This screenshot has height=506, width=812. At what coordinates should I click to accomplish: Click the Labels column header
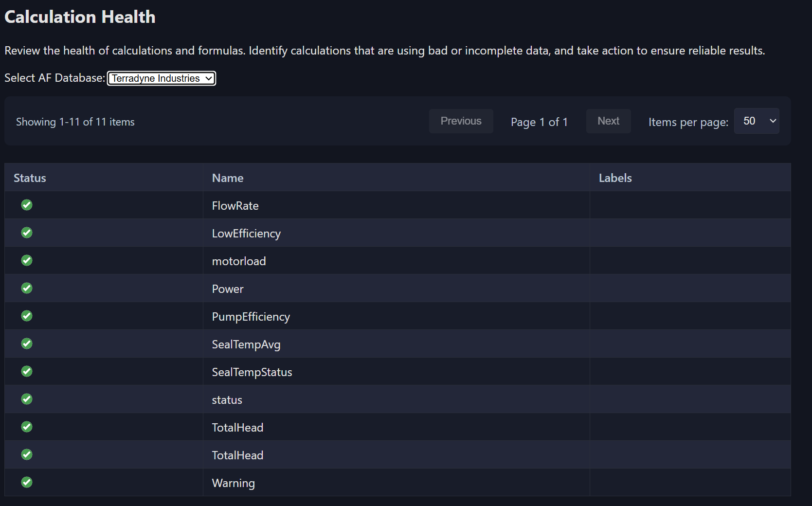[614, 178]
